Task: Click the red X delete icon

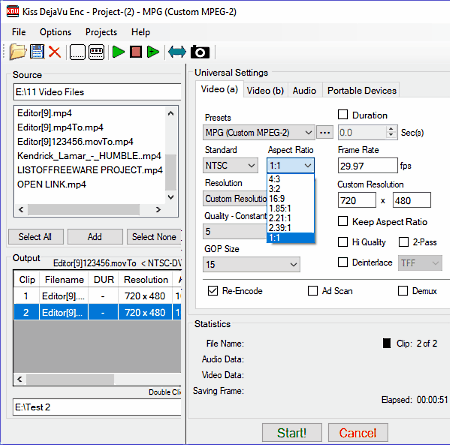Action: tap(55, 52)
